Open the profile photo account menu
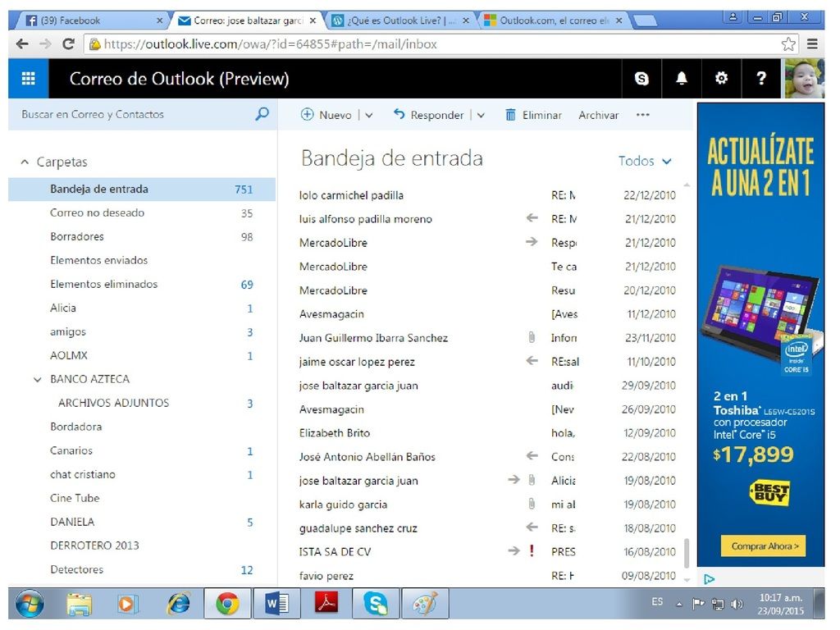This screenshot has height=630, width=840. point(804,79)
